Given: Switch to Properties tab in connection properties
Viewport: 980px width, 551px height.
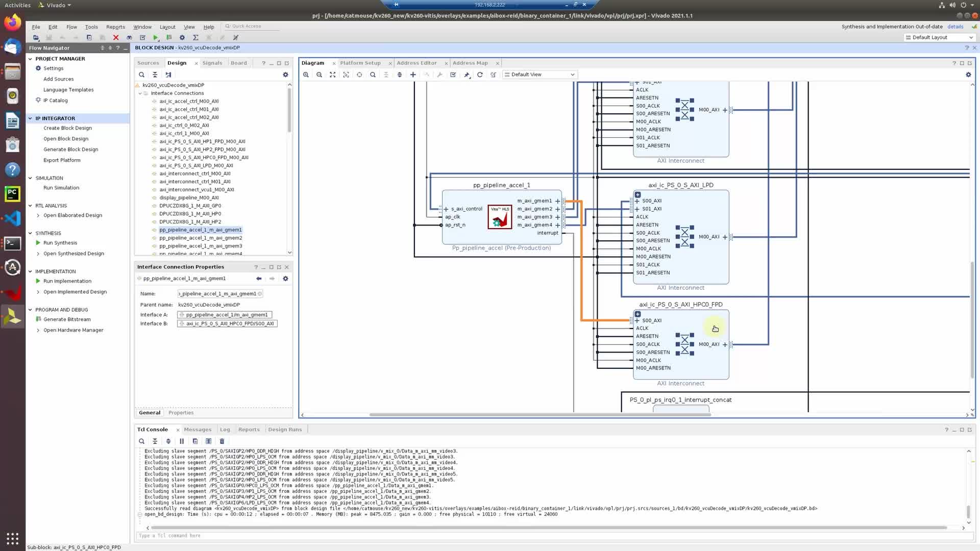Looking at the screenshot, I should pyautogui.click(x=181, y=413).
